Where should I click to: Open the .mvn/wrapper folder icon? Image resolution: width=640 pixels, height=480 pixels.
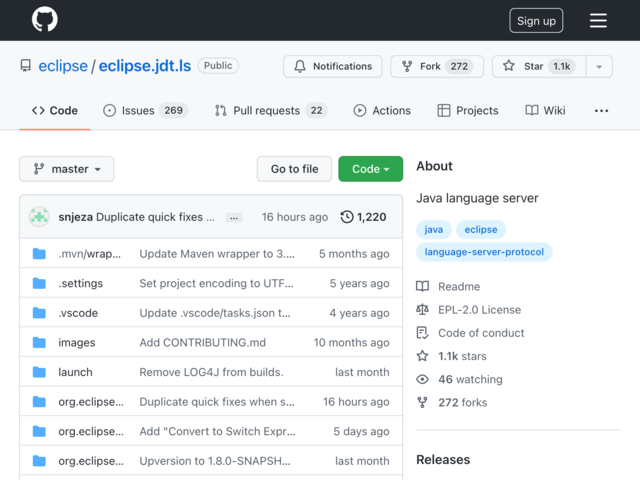coord(39,254)
